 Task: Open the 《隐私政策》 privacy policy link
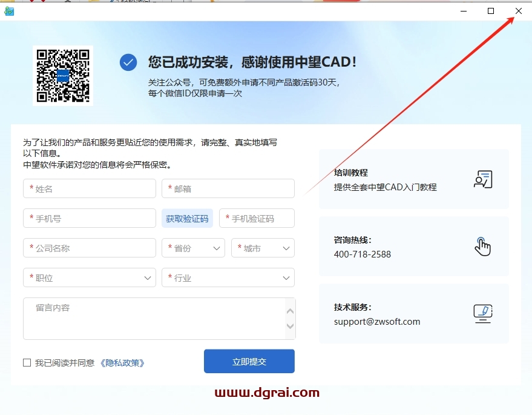(x=122, y=363)
